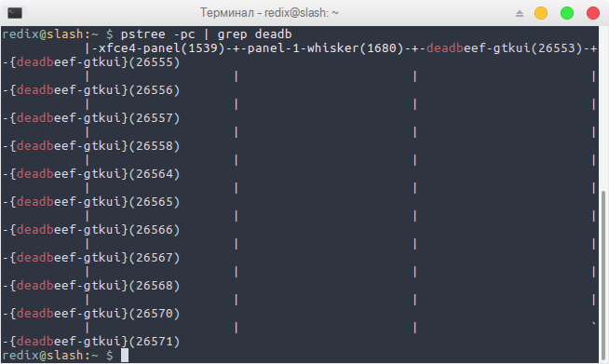This screenshot has height=364, width=609.
Task: Click thread entry with PID 26558
Action: 94,146
